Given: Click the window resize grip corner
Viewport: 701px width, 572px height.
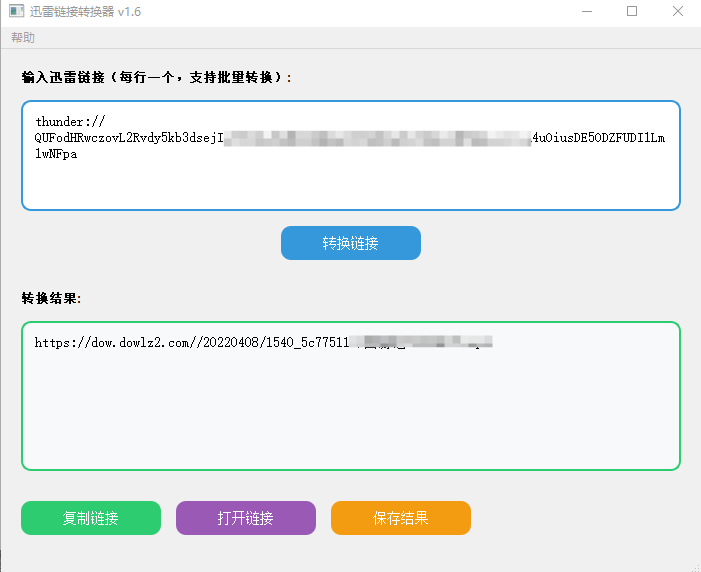Looking at the screenshot, I should (694, 566).
